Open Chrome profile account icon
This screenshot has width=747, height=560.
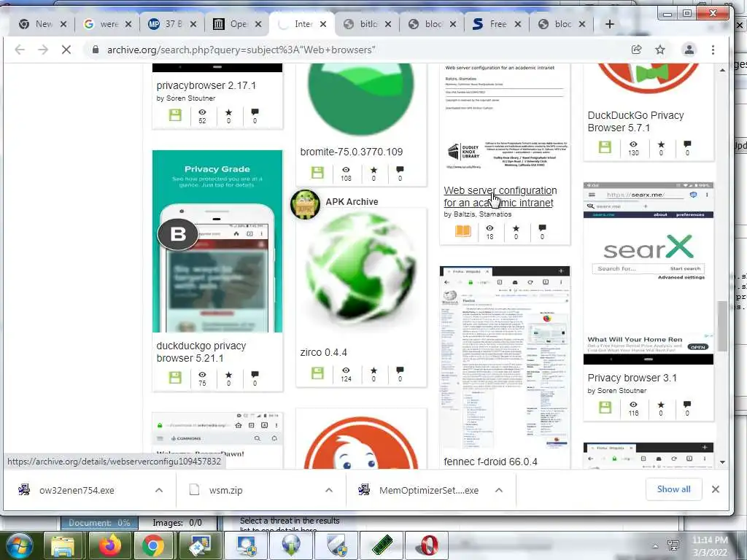click(689, 50)
